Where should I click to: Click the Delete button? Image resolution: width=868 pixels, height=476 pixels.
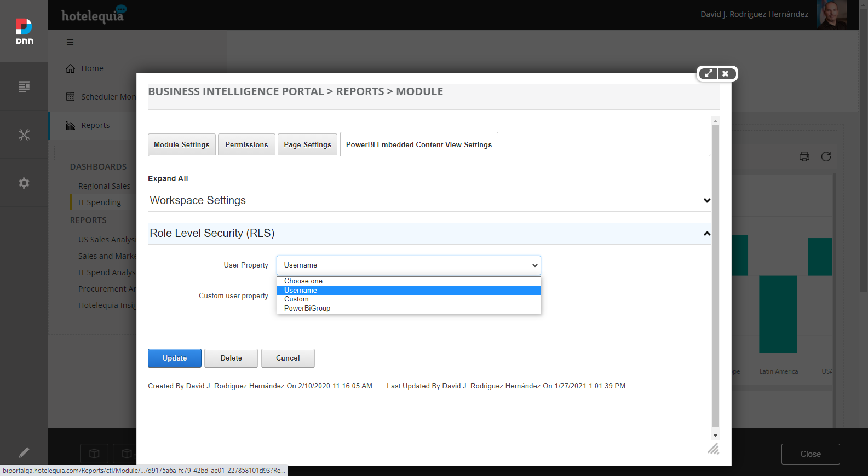pyautogui.click(x=231, y=358)
